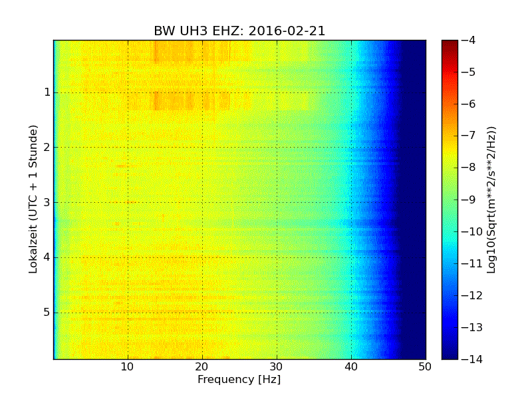Click the y-axis tick label 4

47,257
